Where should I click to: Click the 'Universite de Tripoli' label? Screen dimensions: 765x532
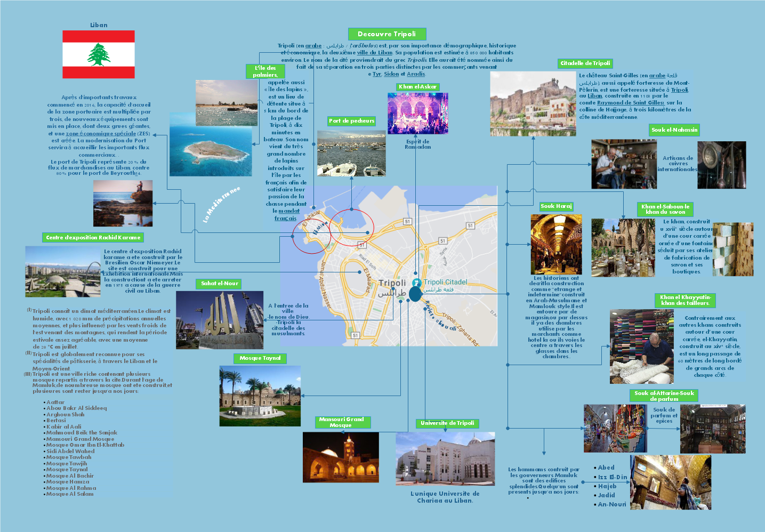[447, 424]
